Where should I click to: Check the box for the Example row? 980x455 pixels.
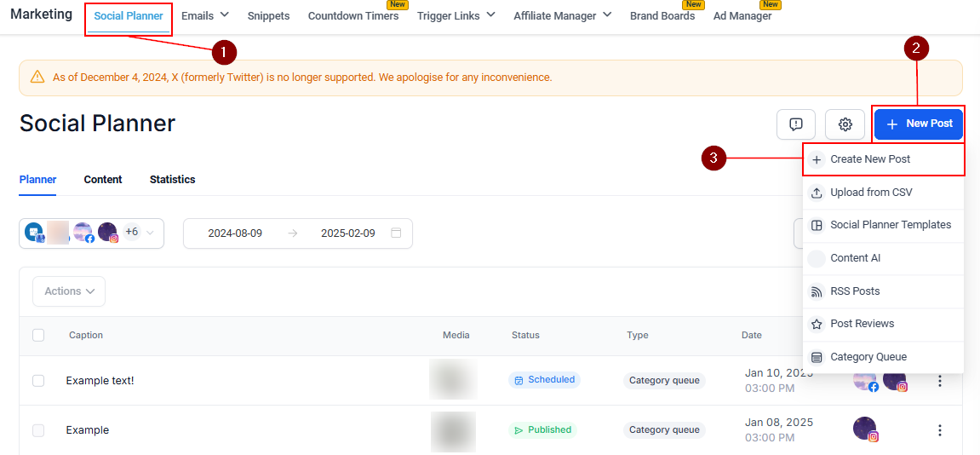tap(38, 430)
